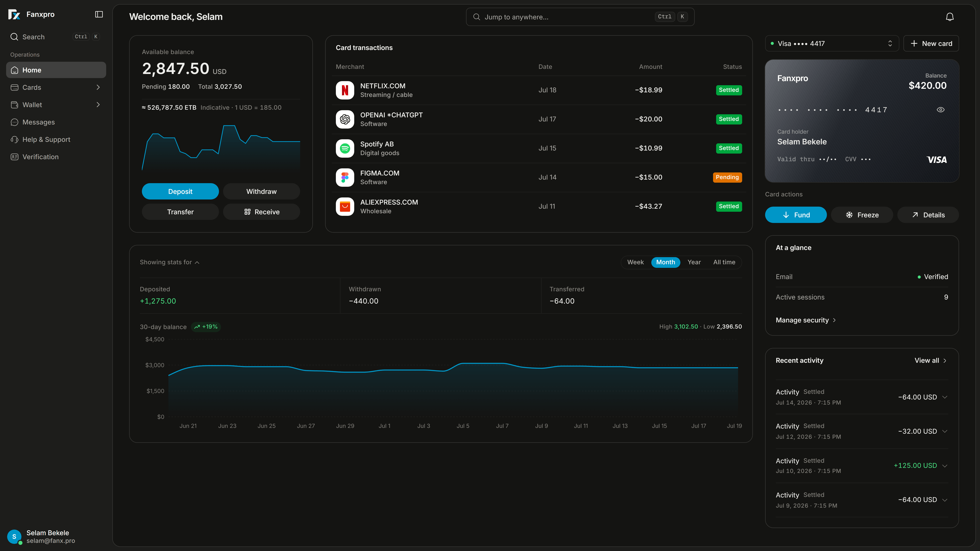Click the Deposit button
This screenshot has width=980, height=551.
click(180, 191)
